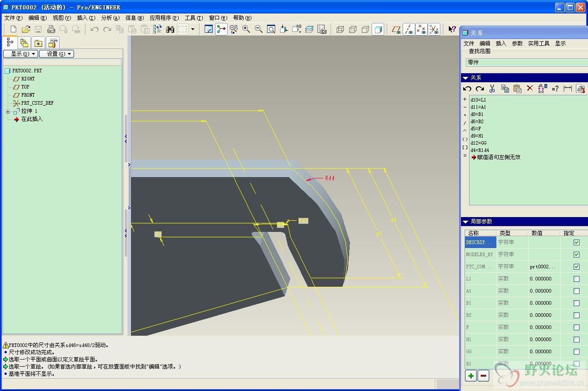
Task: Check the designate box for L1
Action: coord(577,279)
